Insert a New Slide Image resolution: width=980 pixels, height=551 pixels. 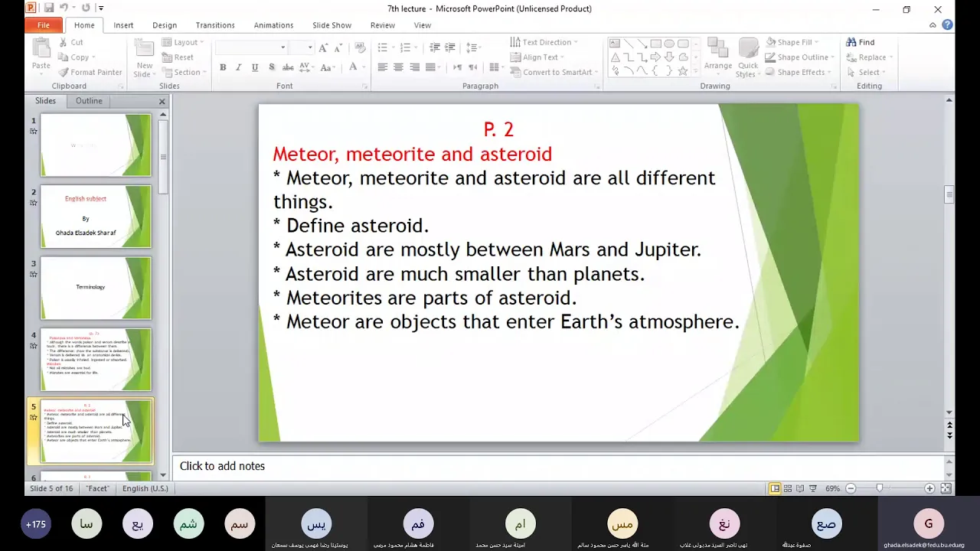coord(143,58)
